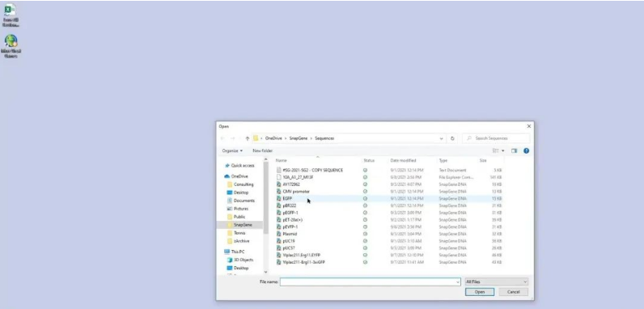Sort files by the Size column
Viewport: 644px width, 309px height.
click(x=483, y=160)
